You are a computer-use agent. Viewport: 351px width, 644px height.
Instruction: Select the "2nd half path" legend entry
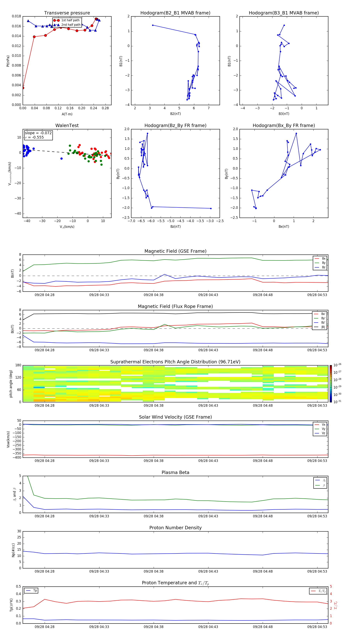click(67, 25)
